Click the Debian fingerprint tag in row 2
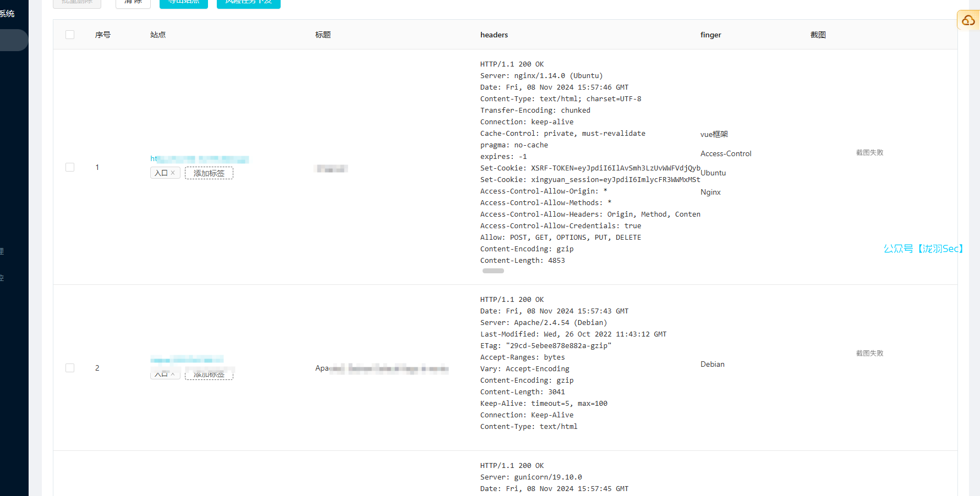The width and height of the screenshot is (980, 496). 712,364
